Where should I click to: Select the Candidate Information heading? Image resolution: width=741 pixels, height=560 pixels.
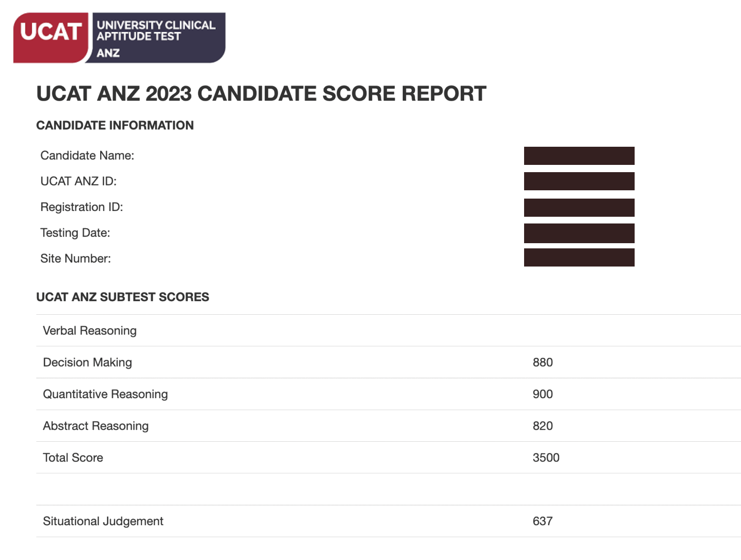pyautogui.click(x=115, y=125)
